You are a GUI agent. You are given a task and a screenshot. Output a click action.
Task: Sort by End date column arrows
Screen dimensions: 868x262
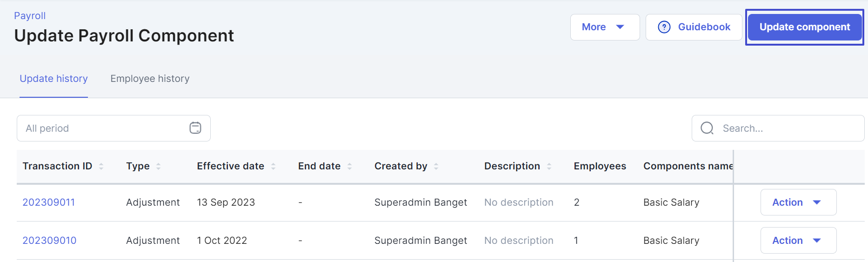click(350, 166)
